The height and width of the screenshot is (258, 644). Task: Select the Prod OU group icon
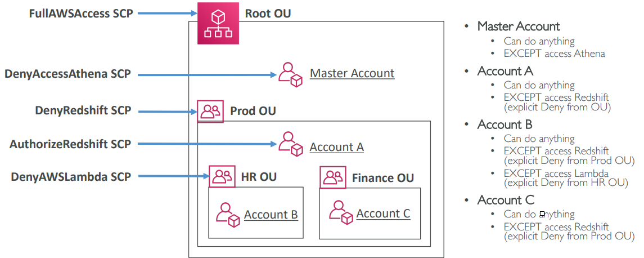click(x=210, y=111)
